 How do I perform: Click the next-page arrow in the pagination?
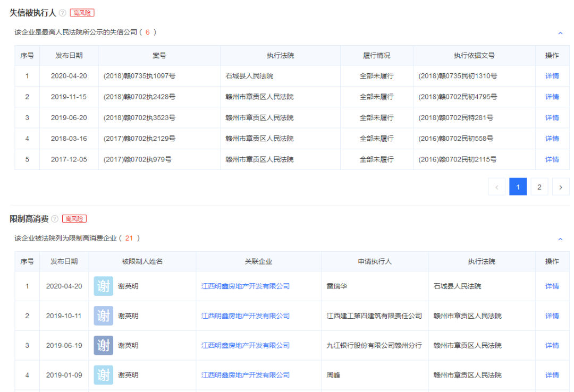[561, 186]
